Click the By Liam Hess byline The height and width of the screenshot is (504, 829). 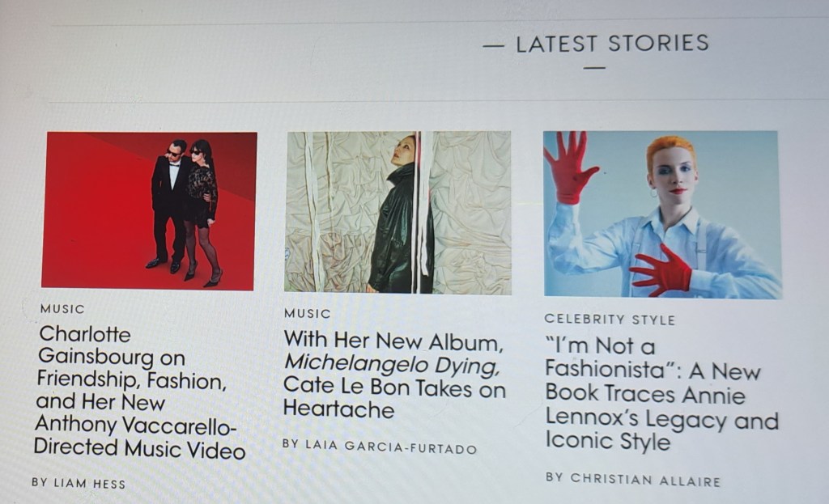pos(79,483)
